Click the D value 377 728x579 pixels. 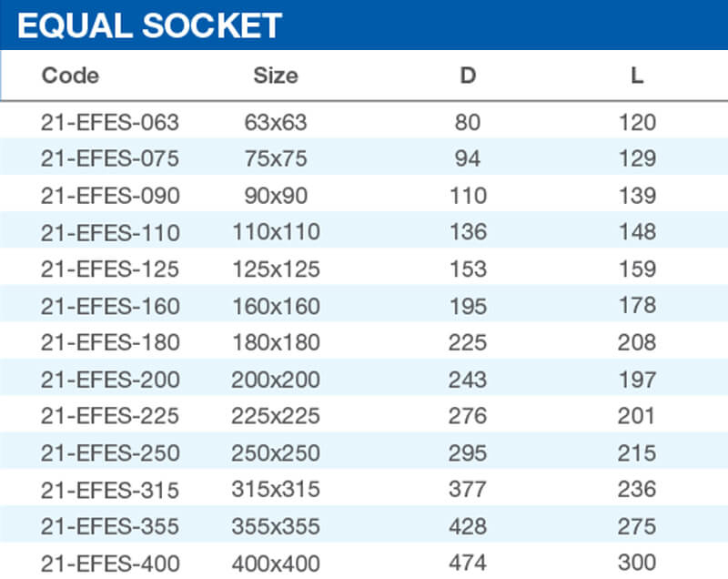point(468,490)
